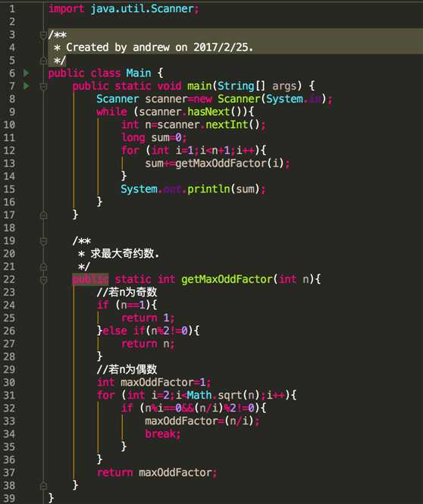Viewport: 423px width, 504px height.
Task: Click 'getMaxOddFactor(i)' call on line 13
Action: (x=230, y=164)
